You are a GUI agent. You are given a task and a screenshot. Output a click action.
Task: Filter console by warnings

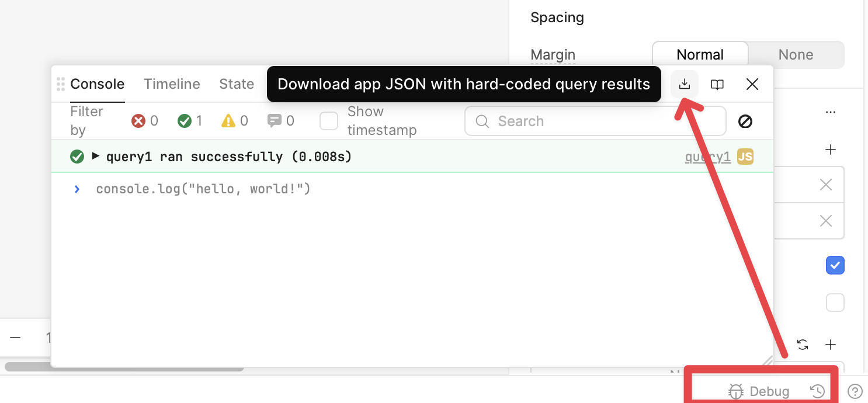tap(228, 121)
